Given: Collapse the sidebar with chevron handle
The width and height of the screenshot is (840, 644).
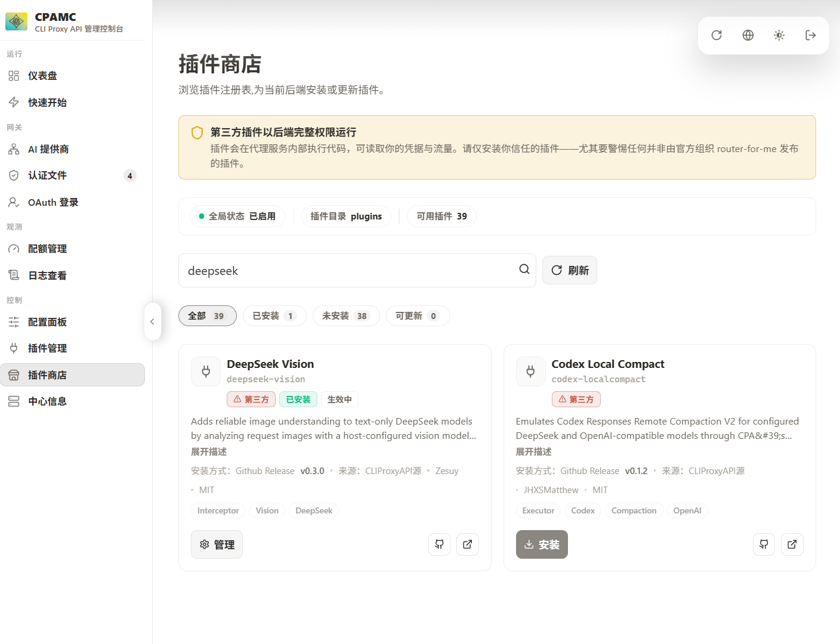Looking at the screenshot, I should (152, 321).
